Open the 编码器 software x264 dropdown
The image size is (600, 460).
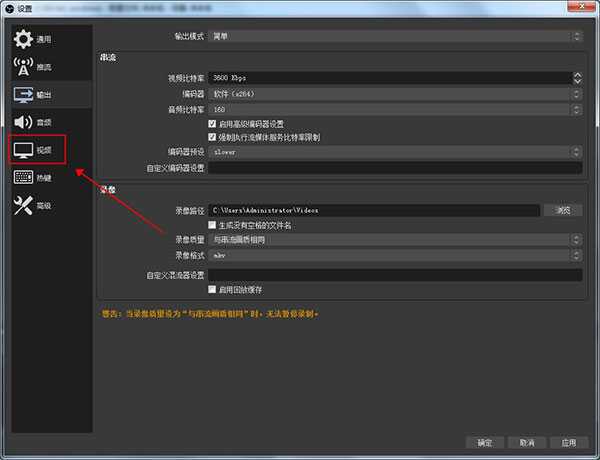click(395, 93)
